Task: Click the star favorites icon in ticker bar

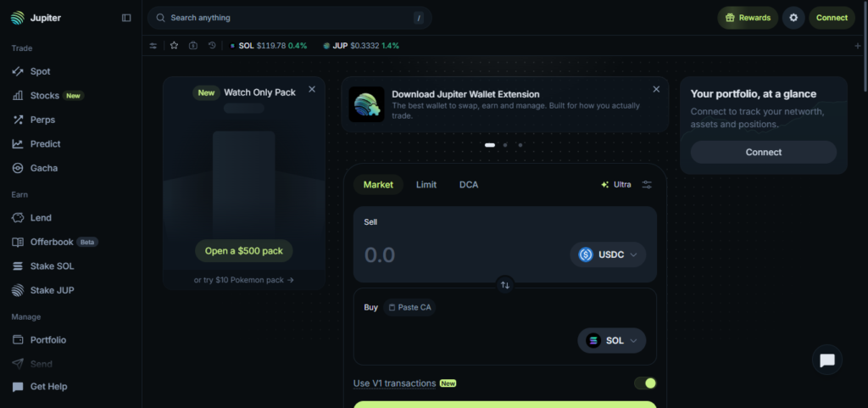Action: [x=174, y=46]
